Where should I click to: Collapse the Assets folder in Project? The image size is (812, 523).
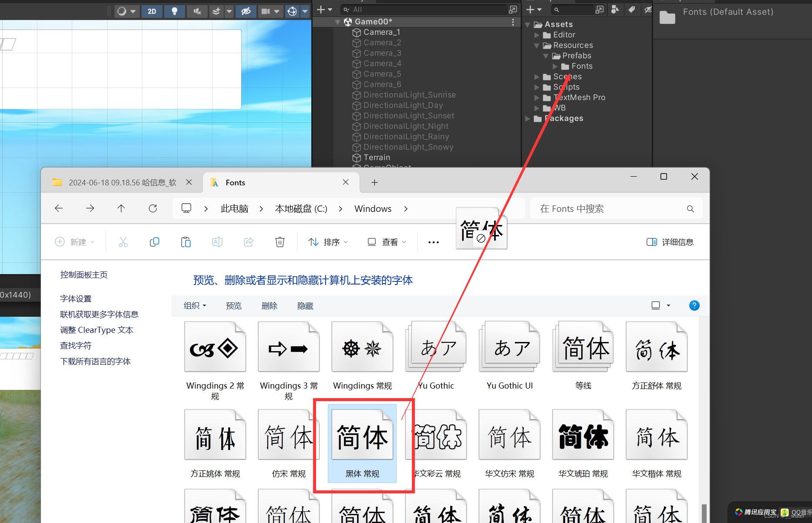click(x=528, y=25)
